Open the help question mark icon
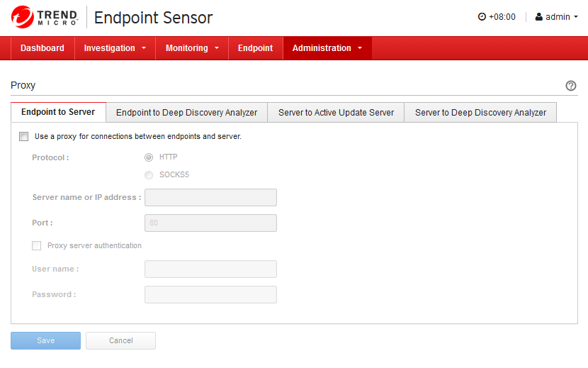This screenshot has height=368, width=588. tap(571, 86)
